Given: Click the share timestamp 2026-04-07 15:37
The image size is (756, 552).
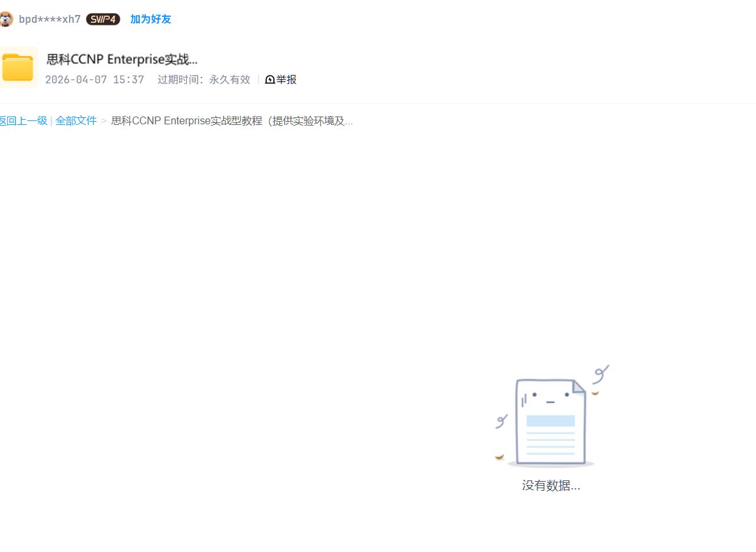Looking at the screenshot, I should 94,79.
